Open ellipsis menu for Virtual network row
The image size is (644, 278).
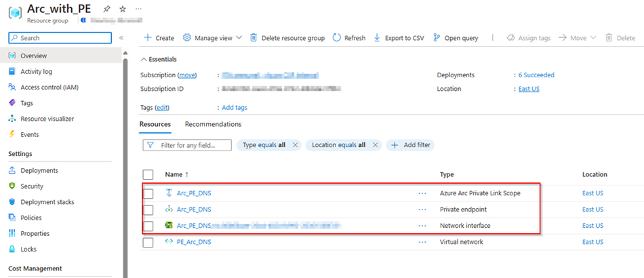pyautogui.click(x=422, y=242)
